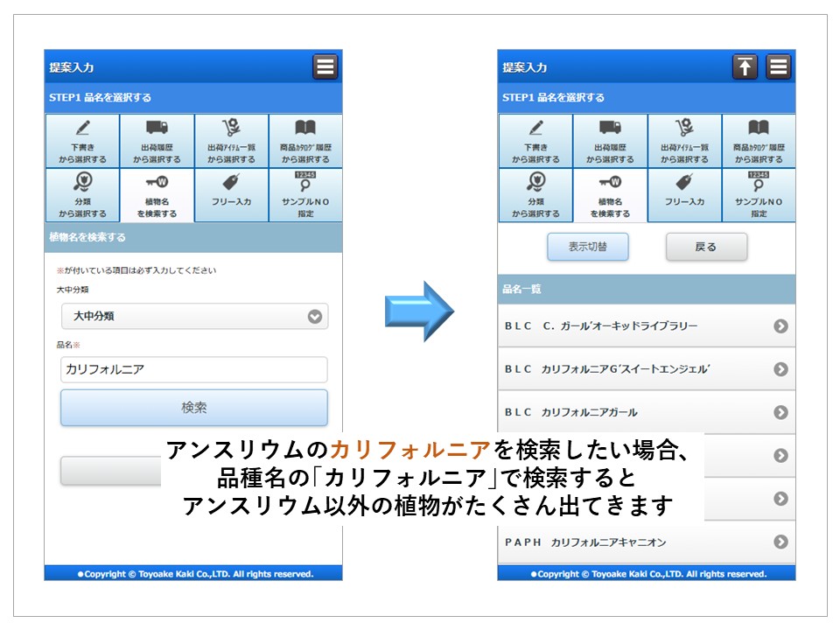Tap the scroll-to-top arrow icon on the right screen
This screenshot has width=840, height=630.
745,66
